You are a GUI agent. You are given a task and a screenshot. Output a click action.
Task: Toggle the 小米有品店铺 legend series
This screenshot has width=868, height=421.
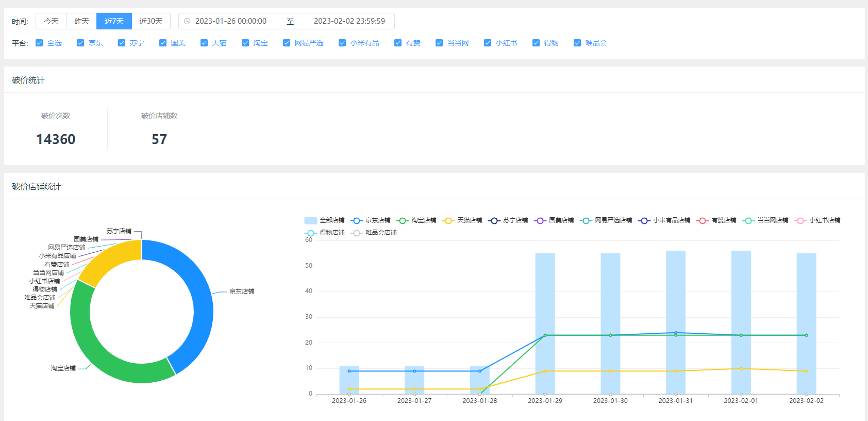click(x=664, y=220)
